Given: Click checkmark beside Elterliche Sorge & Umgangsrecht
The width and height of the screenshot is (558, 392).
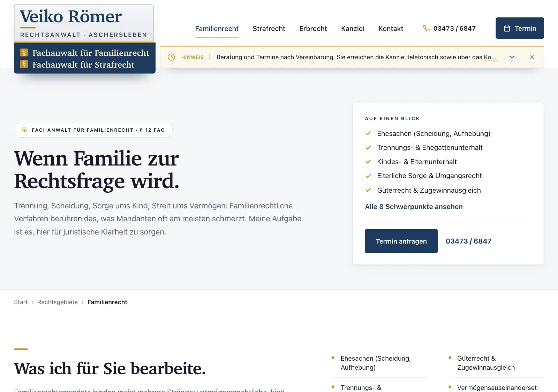Looking at the screenshot, I should pyautogui.click(x=368, y=176).
